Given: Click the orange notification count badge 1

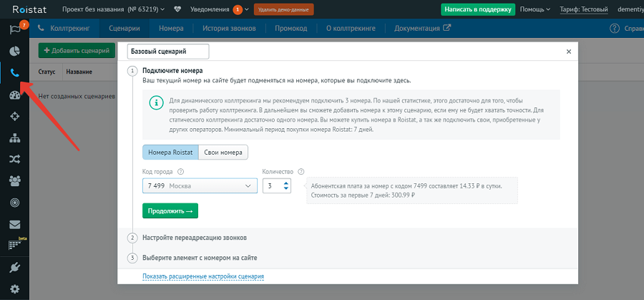Looking at the screenshot, I should pyautogui.click(x=238, y=9).
